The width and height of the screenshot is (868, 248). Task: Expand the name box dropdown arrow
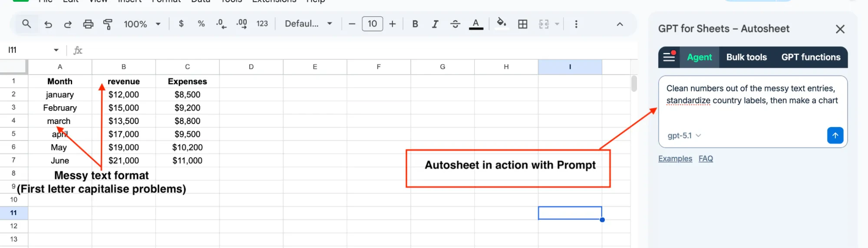click(x=56, y=50)
